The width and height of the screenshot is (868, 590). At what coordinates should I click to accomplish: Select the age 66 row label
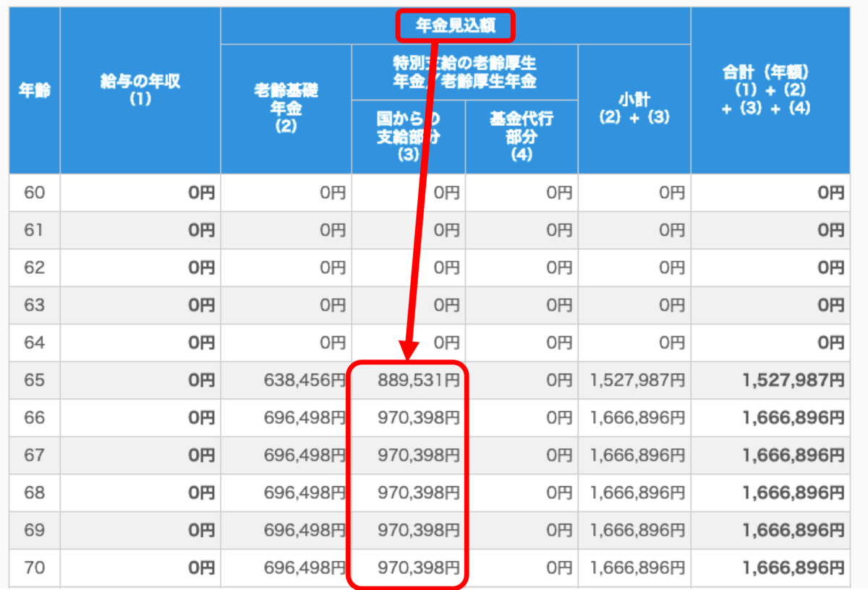point(35,419)
